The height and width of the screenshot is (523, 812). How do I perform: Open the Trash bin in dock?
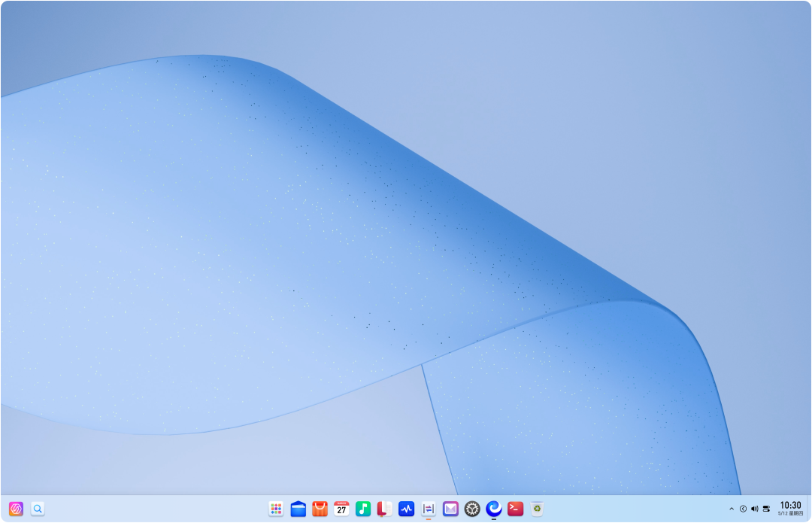tap(537, 509)
